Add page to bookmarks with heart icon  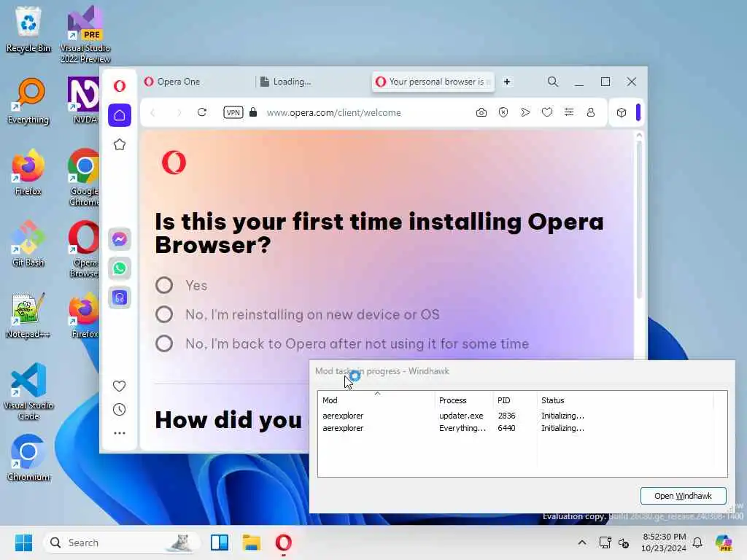pos(547,112)
